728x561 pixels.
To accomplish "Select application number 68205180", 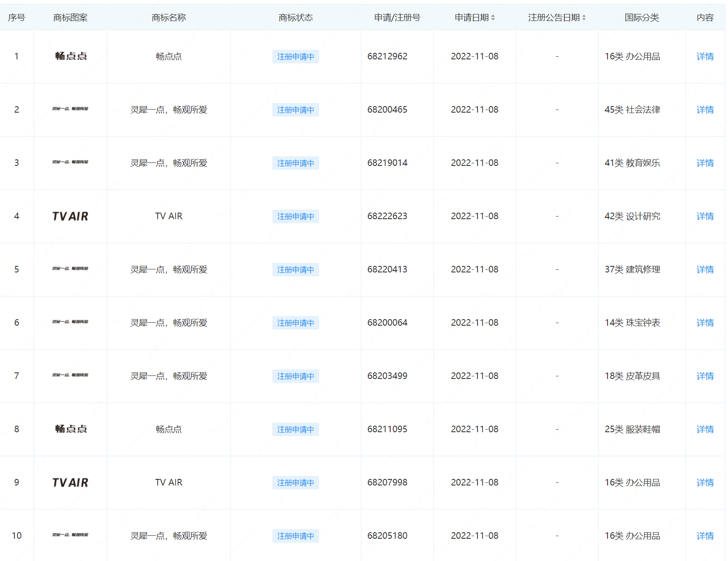I will pyautogui.click(x=387, y=536).
